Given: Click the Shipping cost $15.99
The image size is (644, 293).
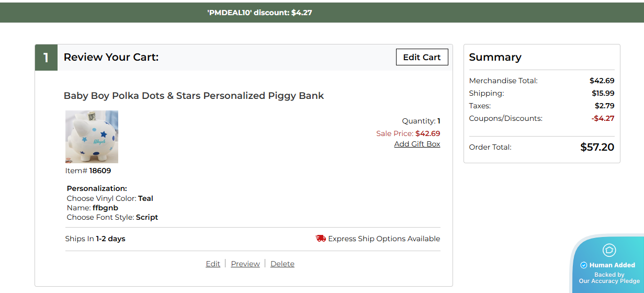Looking at the screenshot, I should pos(603,93).
